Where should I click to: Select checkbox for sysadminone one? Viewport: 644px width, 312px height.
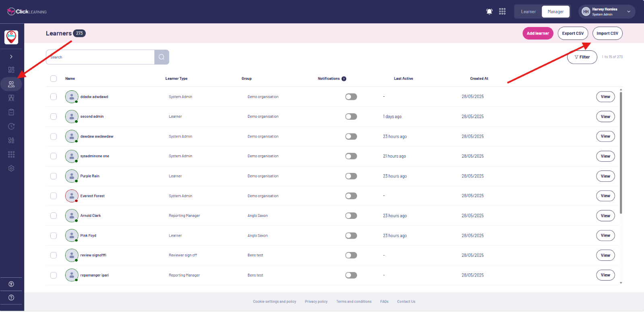point(54,156)
